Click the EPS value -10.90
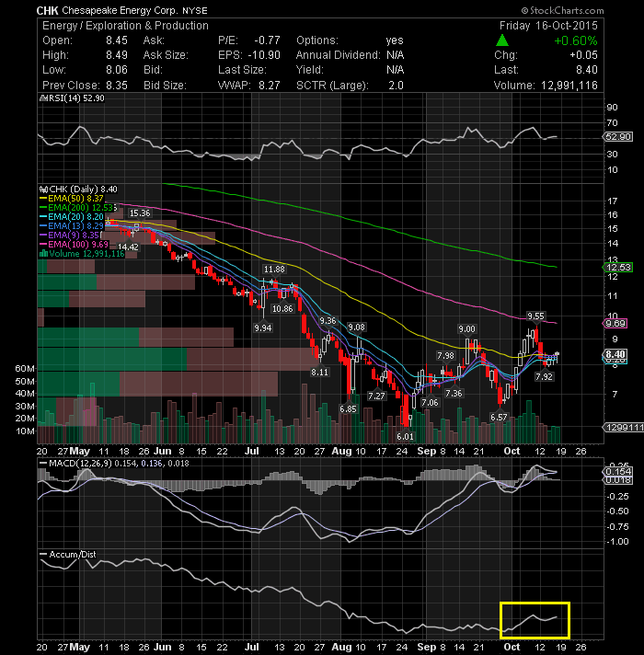This screenshot has width=644, height=655. (x=264, y=55)
